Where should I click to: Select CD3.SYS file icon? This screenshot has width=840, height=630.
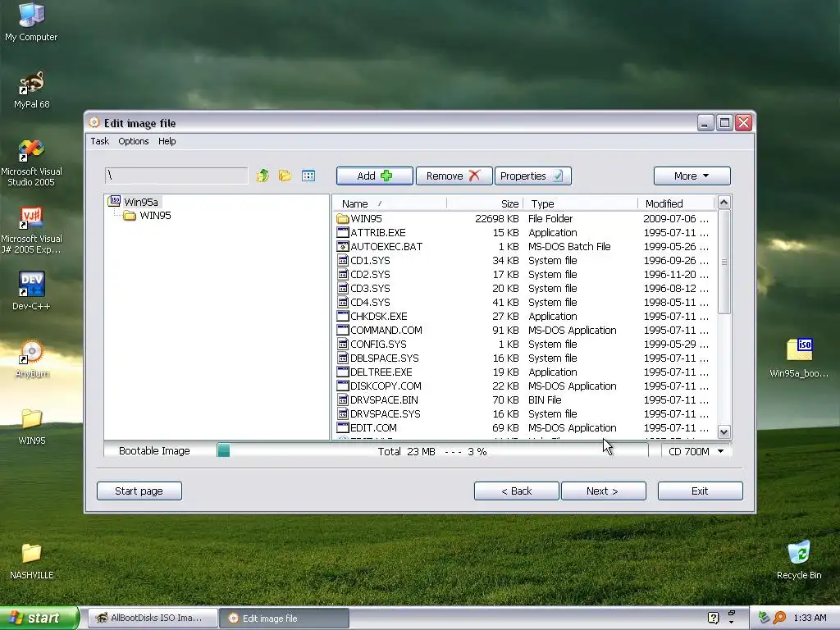pyautogui.click(x=343, y=288)
